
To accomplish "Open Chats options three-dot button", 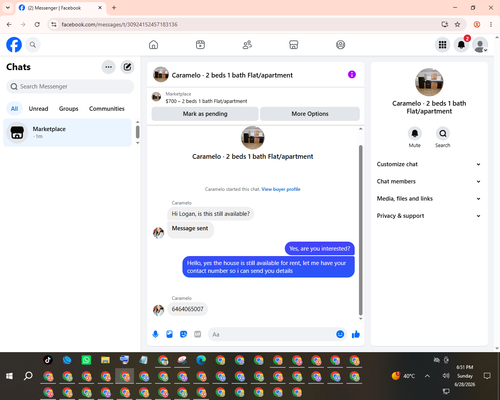I will [x=108, y=67].
